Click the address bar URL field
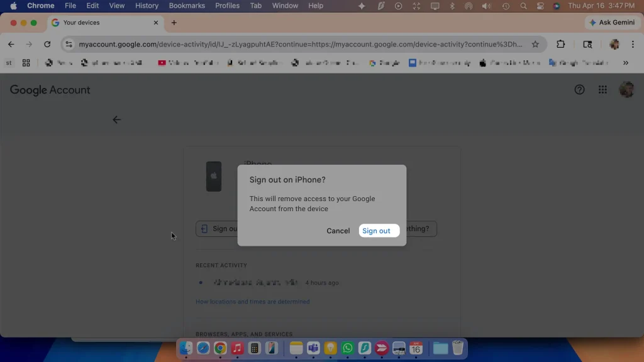The height and width of the screenshot is (362, 644). (x=301, y=45)
